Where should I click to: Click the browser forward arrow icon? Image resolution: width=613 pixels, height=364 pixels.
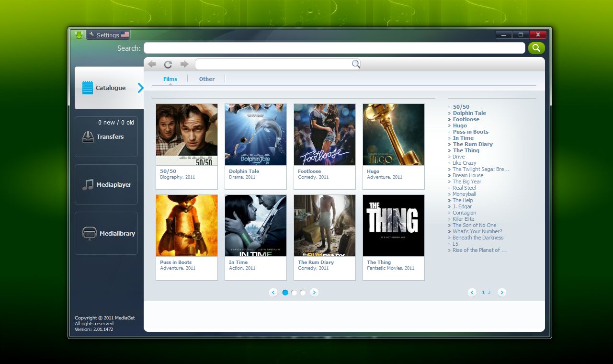pos(184,64)
